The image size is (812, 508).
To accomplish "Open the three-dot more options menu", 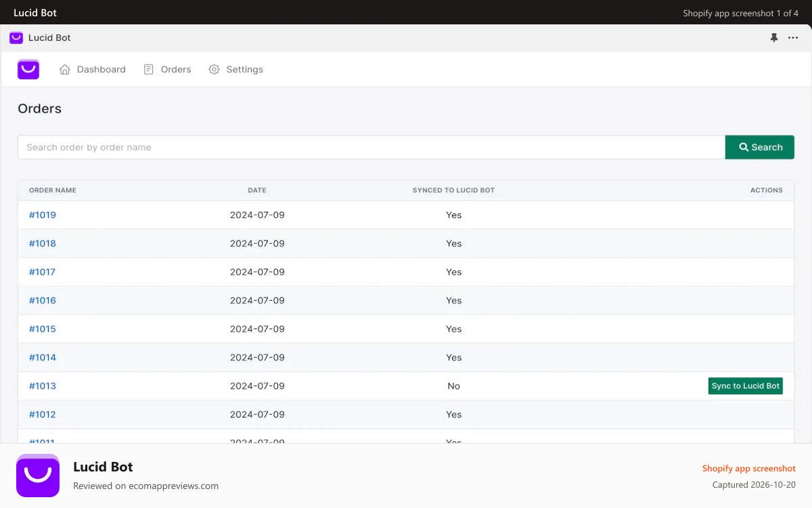I will [x=793, y=38].
